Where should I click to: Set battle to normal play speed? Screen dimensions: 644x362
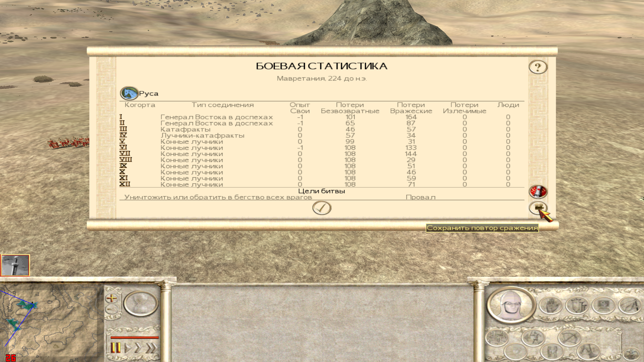point(127,348)
